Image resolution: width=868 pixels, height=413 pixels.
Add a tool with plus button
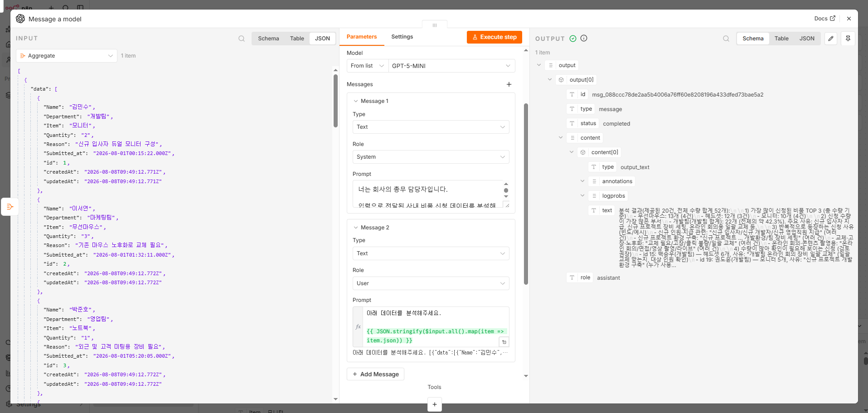click(x=434, y=404)
